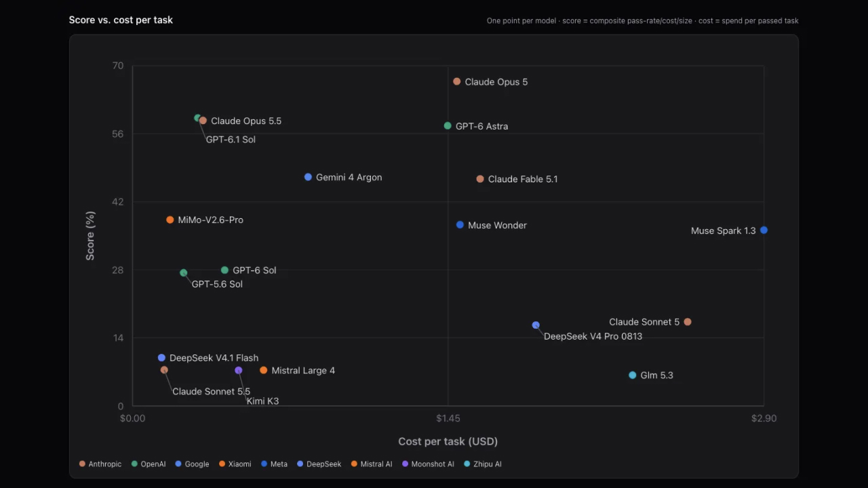
Task: Click the "42" y-axis tick label
Action: (x=118, y=202)
